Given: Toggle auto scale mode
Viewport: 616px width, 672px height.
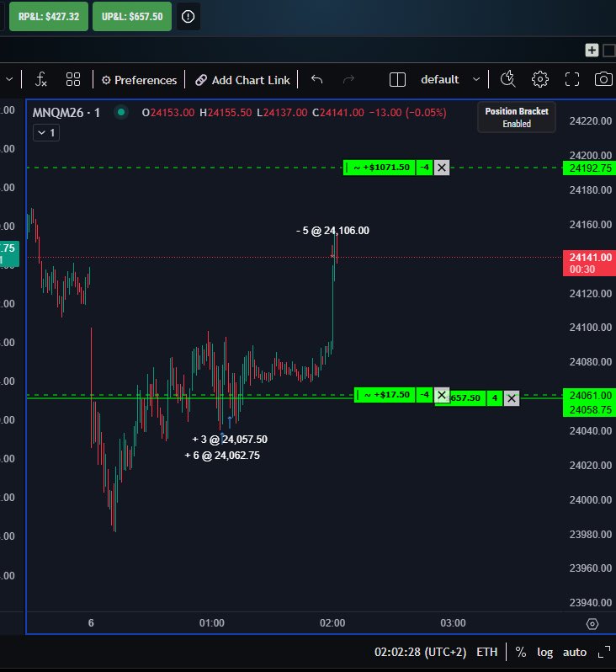Looking at the screenshot, I should pyautogui.click(x=575, y=653).
